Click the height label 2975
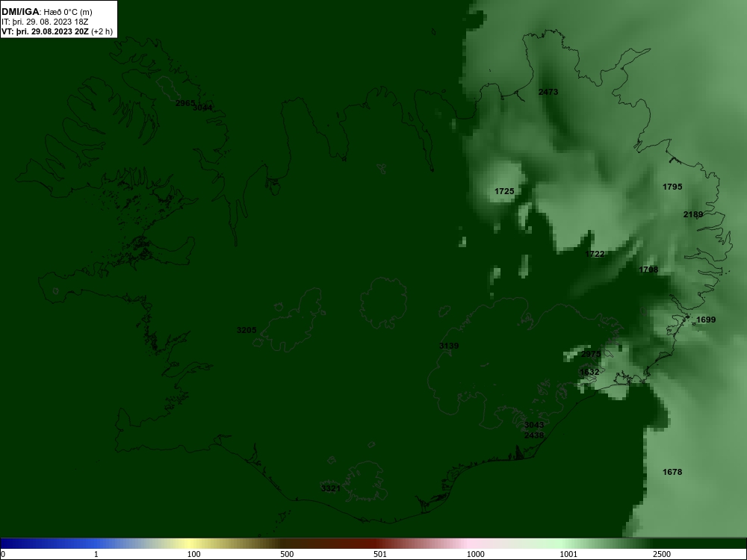This screenshot has height=560, width=747. click(x=591, y=354)
